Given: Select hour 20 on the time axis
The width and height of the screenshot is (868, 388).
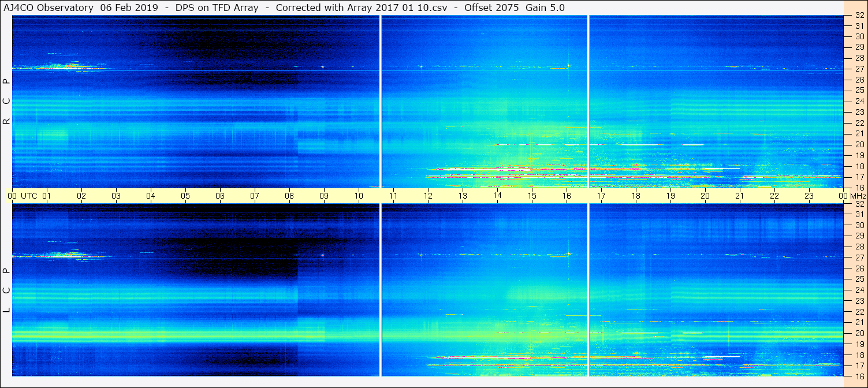Looking at the screenshot, I should coord(705,196).
